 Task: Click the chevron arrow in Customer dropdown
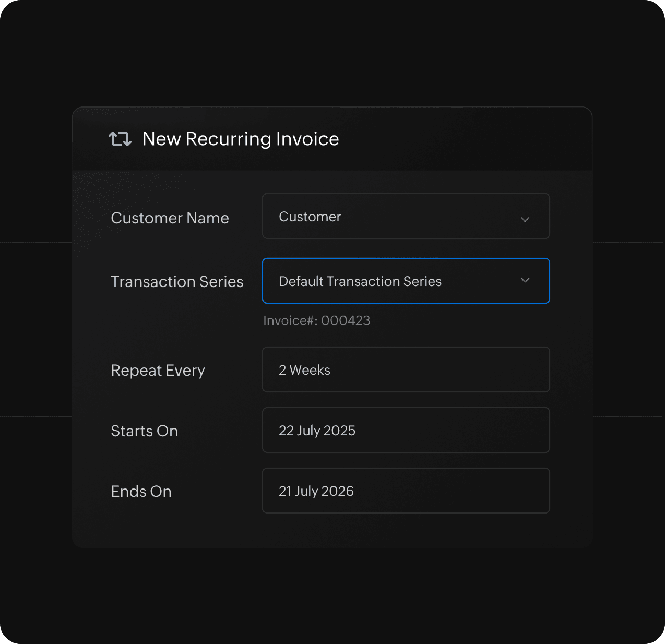pyautogui.click(x=525, y=219)
